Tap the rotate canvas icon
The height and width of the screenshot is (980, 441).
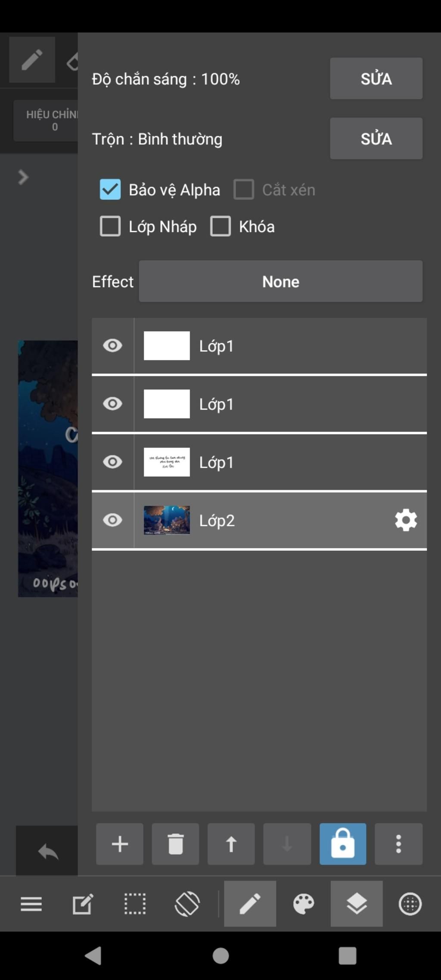pyautogui.click(x=187, y=904)
